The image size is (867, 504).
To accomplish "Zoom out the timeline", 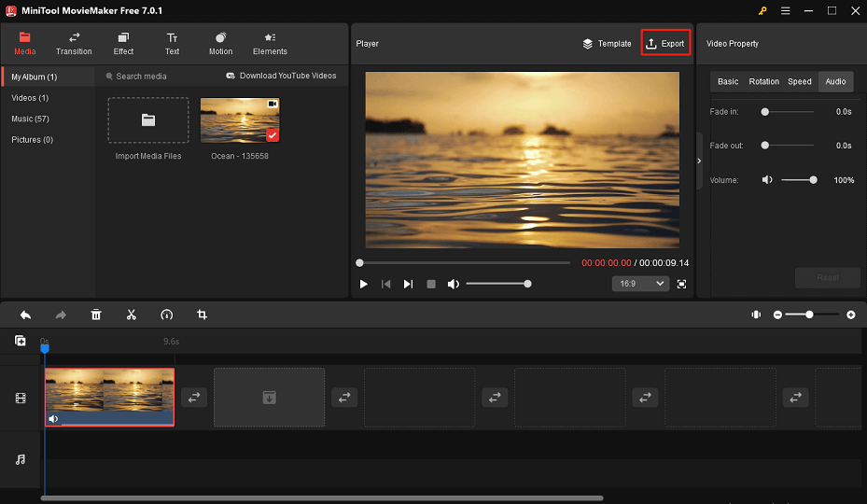I will point(777,315).
